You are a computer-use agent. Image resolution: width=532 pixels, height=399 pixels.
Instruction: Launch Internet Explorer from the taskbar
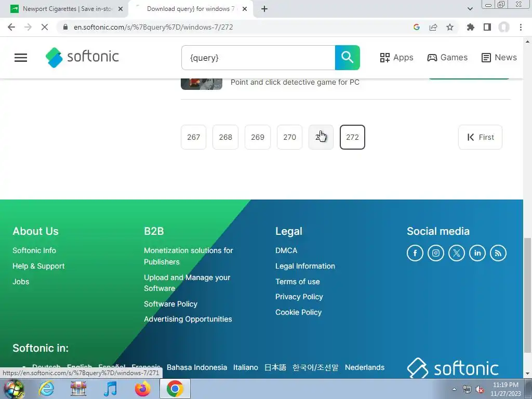46,389
